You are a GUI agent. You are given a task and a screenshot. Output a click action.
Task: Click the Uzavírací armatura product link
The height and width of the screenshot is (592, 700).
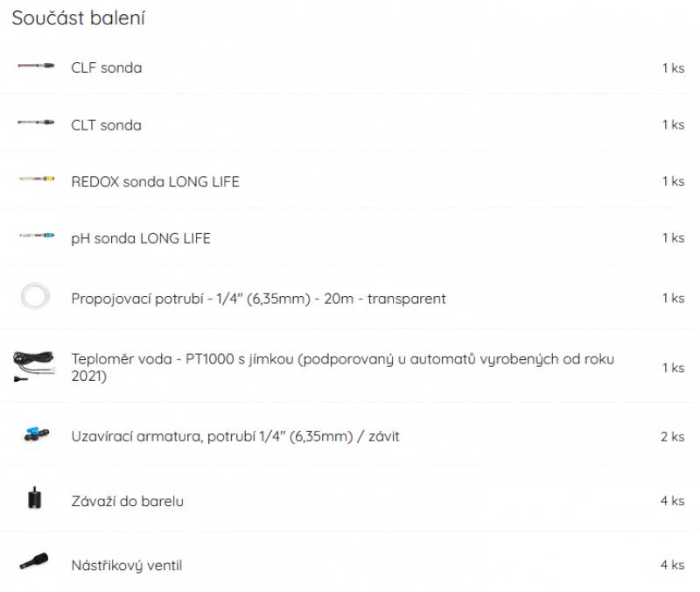click(235, 436)
